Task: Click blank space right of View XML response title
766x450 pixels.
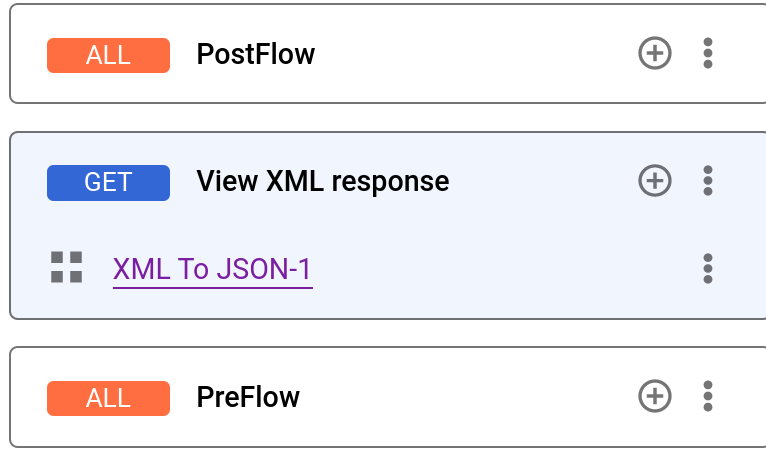Action: (540, 182)
